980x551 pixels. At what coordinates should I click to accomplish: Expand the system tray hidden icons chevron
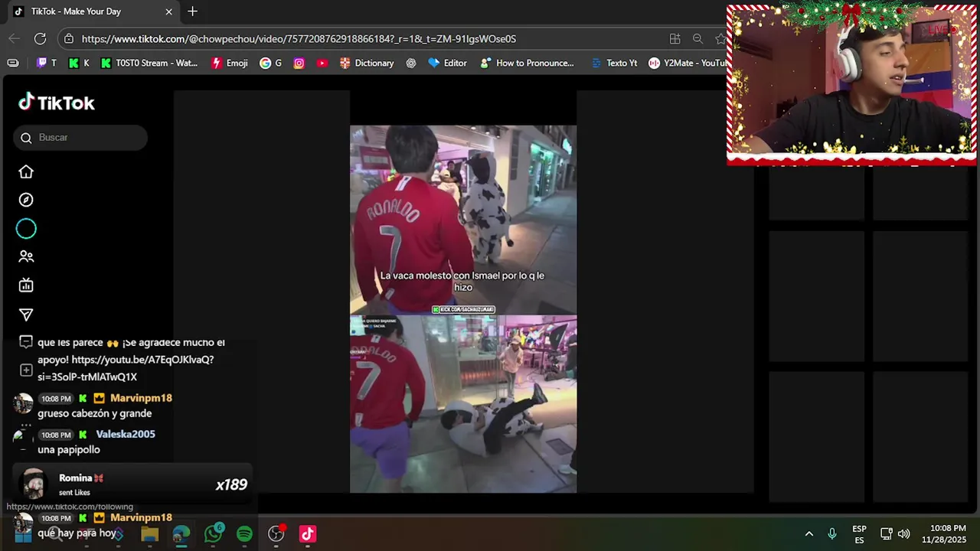tap(808, 533)
